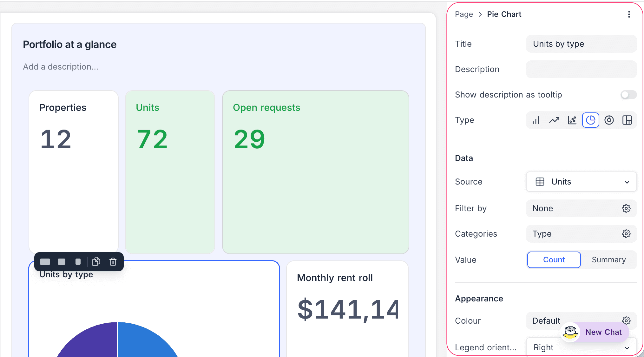The height and width of the screenshot is (357, 644).
Task: Open the Filter by None selector
Action: pyautogui.click(x=581, y=208)
